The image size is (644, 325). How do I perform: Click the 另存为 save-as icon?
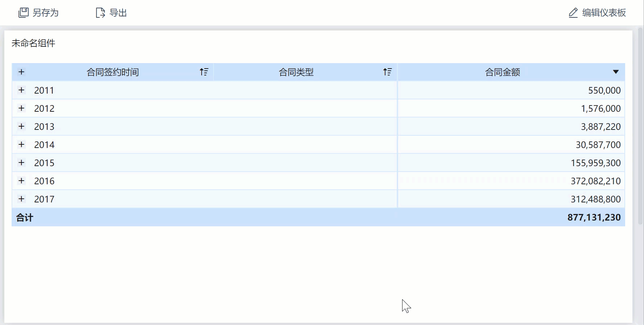pyautogui.click(x=24, y=13)
